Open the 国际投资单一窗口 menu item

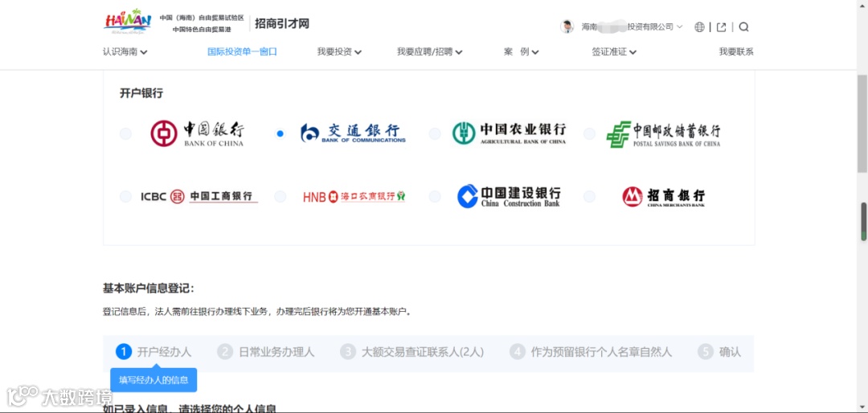pyautogui.click(x=242, y=52)
